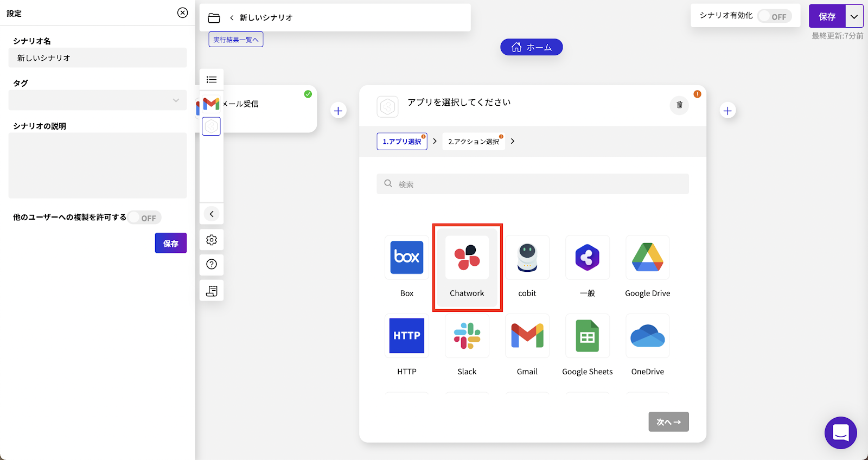Click the 最終更新:7分前 text
868x460 pixels.
pos(838,36)
